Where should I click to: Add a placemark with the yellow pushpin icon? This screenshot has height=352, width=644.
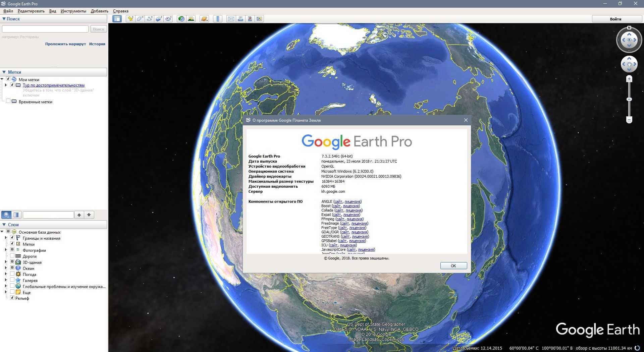click(x=130, y=19)
